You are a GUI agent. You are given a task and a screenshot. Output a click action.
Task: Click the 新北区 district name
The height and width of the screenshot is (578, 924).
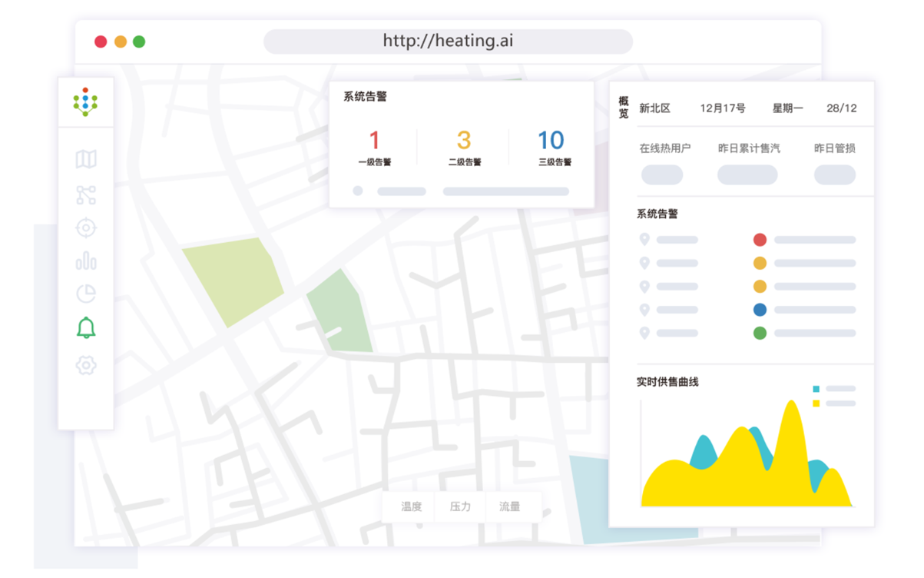coord(655,108)
